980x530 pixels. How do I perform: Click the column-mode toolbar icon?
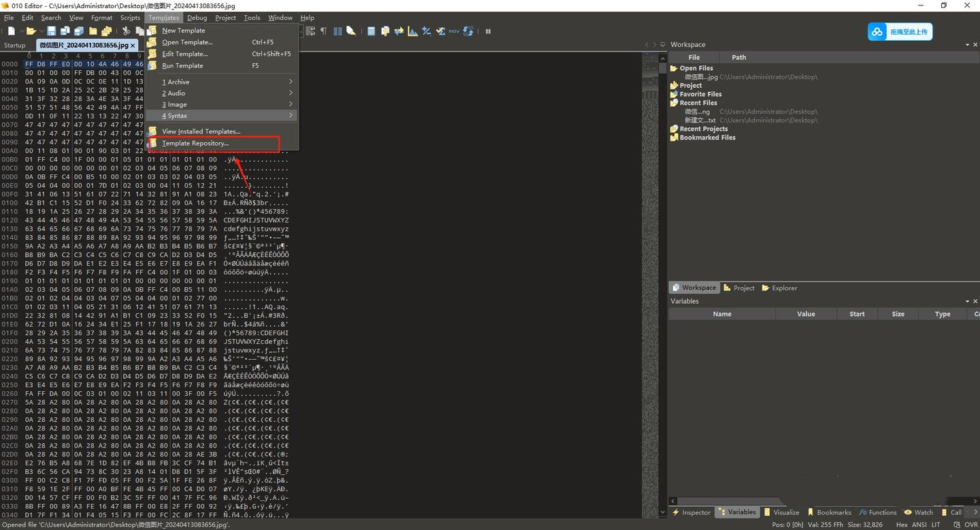click(338, 31)
